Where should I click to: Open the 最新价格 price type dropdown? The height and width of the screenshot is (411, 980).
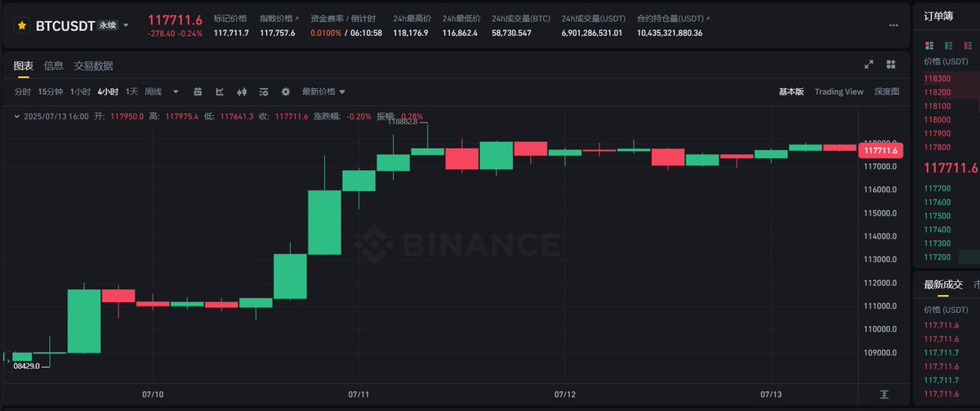(323, 92)
